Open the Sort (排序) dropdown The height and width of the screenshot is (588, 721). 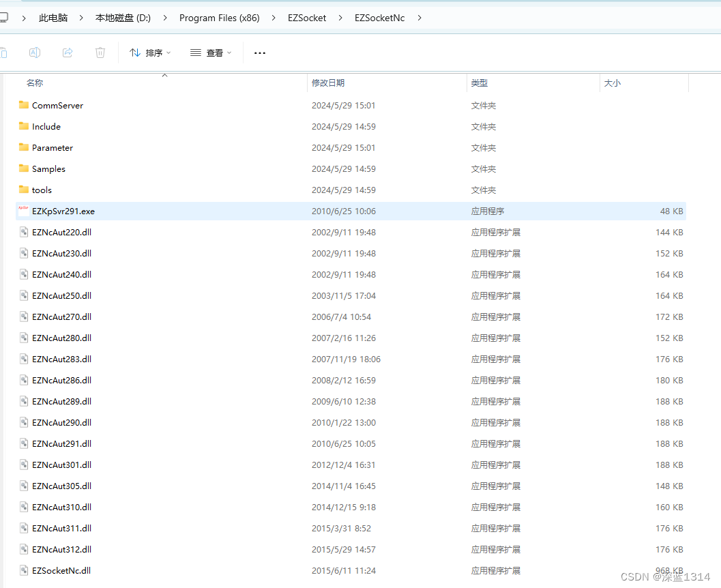[x=150, y=53]
